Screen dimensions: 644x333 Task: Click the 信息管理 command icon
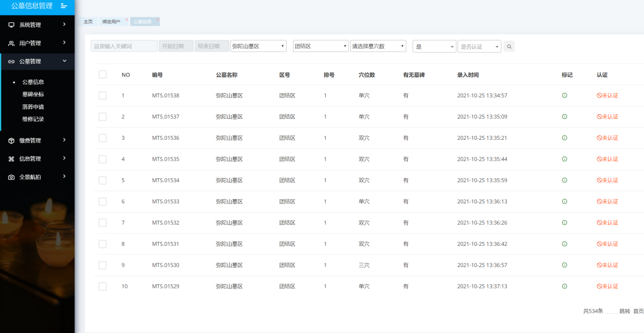tap(11, 158)
